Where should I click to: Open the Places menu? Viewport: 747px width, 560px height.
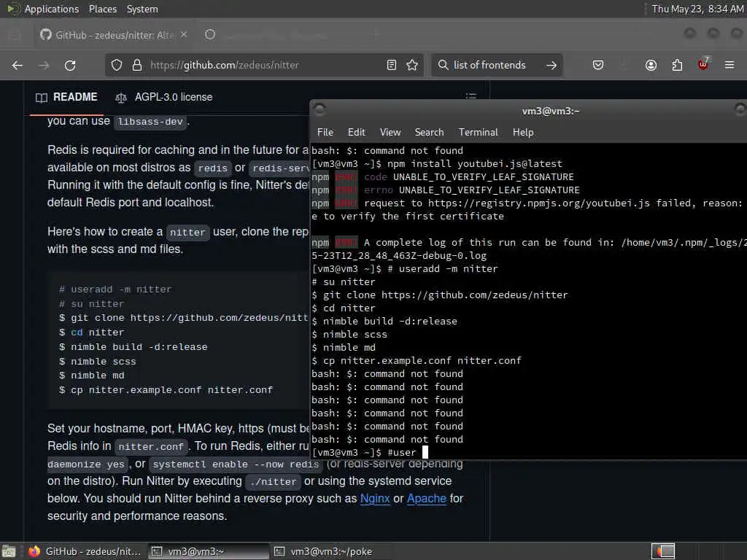point(102,9)
